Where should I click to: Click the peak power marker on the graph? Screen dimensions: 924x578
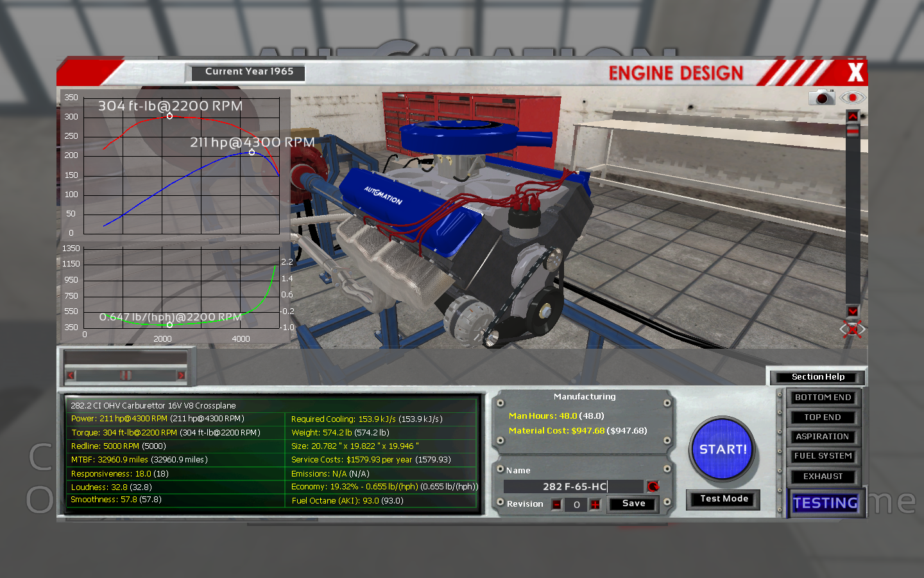[x=252, y=152]
